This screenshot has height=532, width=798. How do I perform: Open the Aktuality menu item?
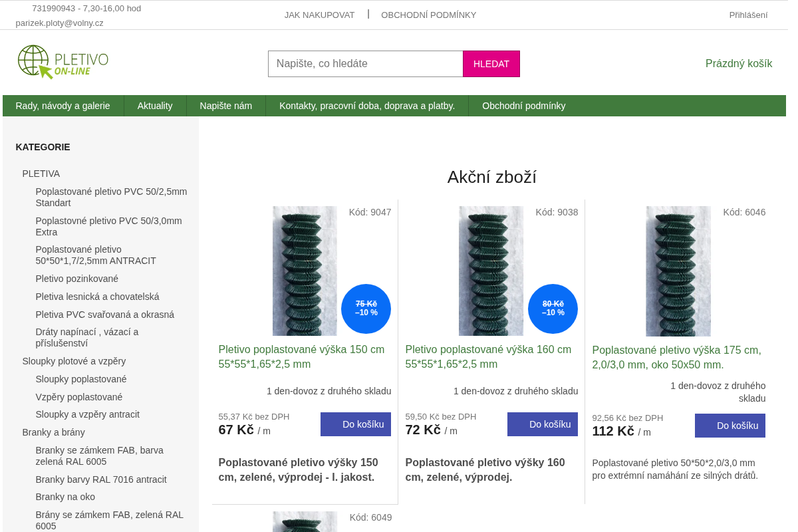(155, 106)
